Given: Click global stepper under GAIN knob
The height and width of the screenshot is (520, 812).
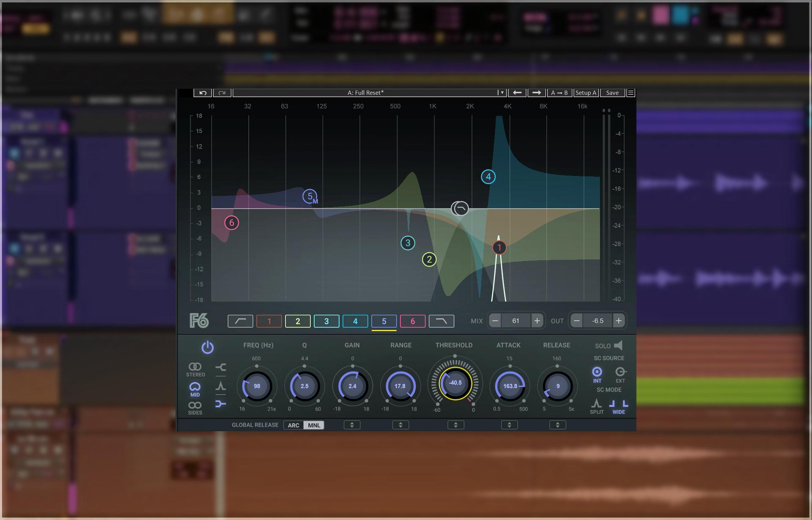Looking at the screenshot, I should click(x=352, y=425).
